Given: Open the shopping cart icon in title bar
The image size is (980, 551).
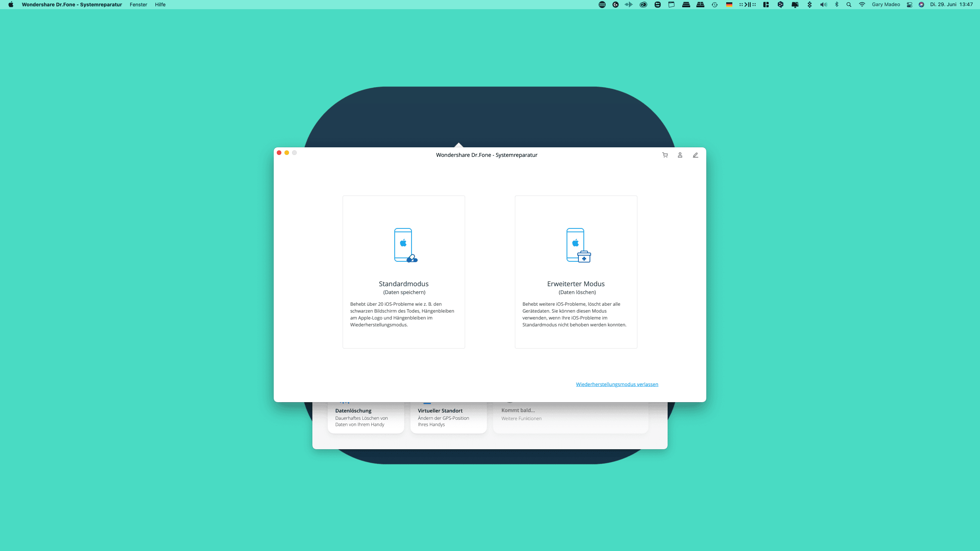Looking at the screenshot, I should [665, 155].
